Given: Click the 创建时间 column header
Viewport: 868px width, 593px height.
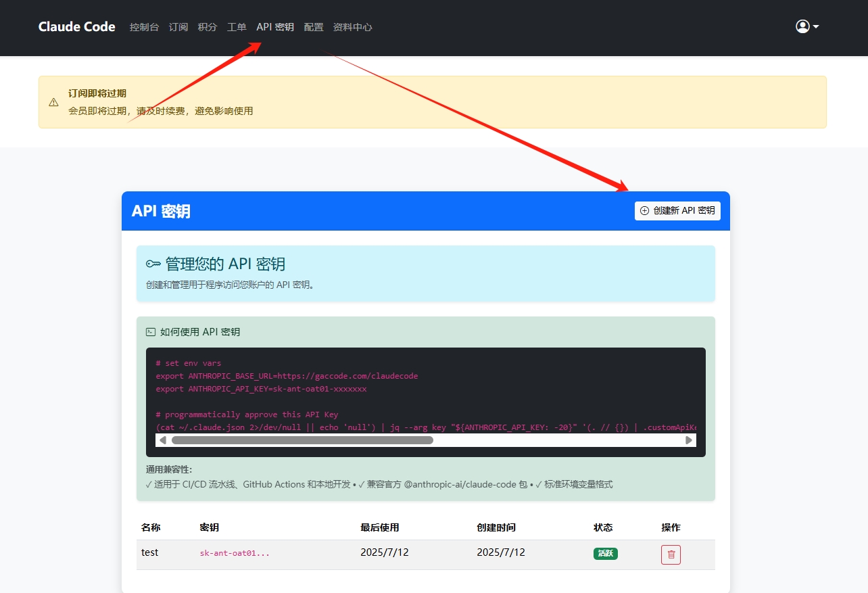Looking at the screenshot, I should pyautogui.click(x=496, y=527).
